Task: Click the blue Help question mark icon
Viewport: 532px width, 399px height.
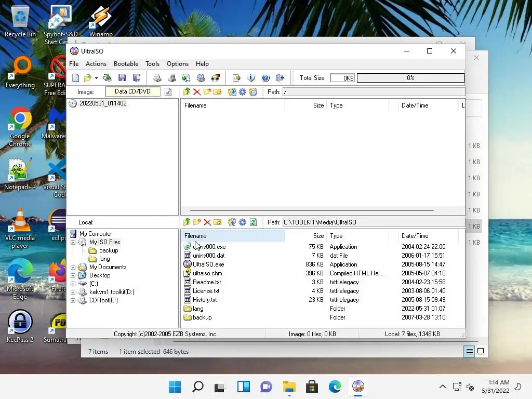Action: click(x=265, y=78)
